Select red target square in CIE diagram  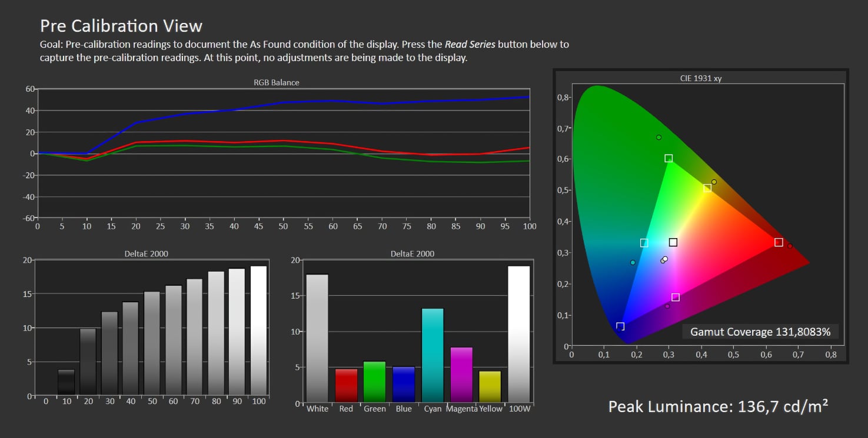[x=779, y=242]
